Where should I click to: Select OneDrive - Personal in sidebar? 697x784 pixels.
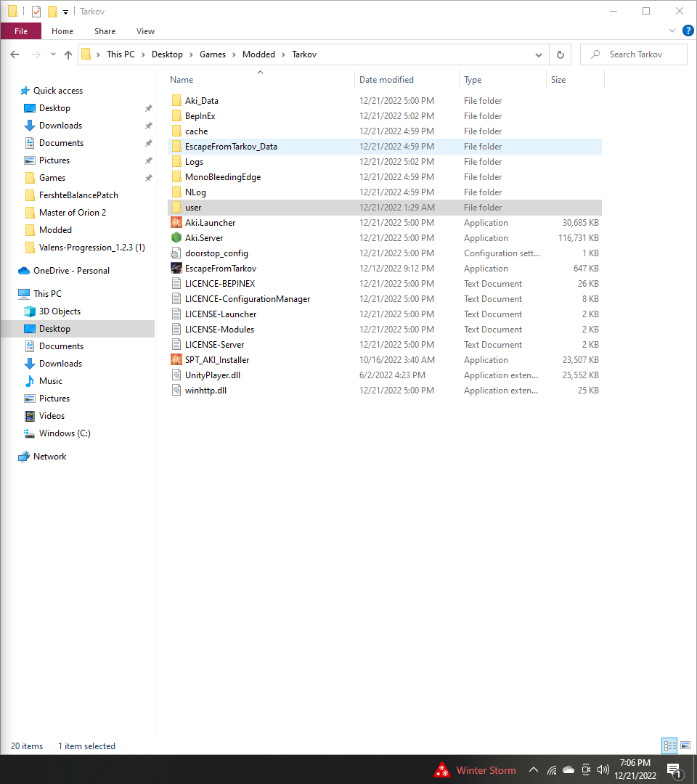[x=71, y=271]
